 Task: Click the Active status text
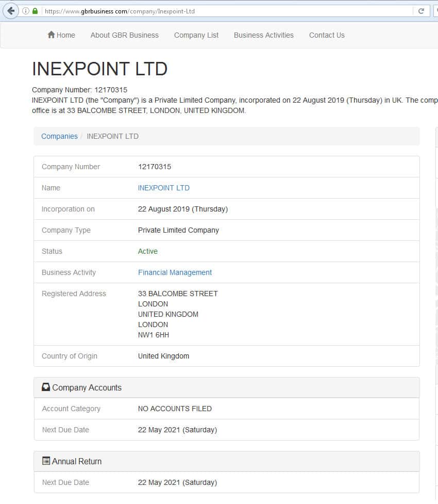pyautogui.click(x=147, y=251)
